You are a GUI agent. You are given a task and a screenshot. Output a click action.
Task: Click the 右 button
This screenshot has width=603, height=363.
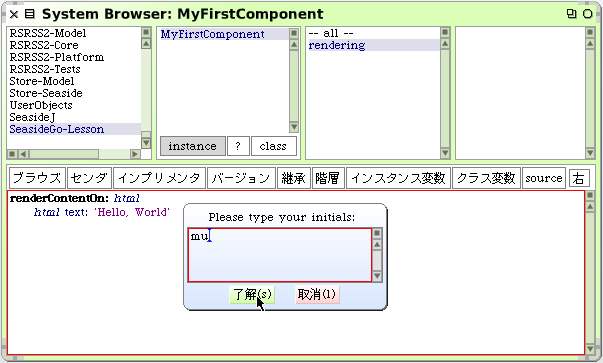[579, 178]
